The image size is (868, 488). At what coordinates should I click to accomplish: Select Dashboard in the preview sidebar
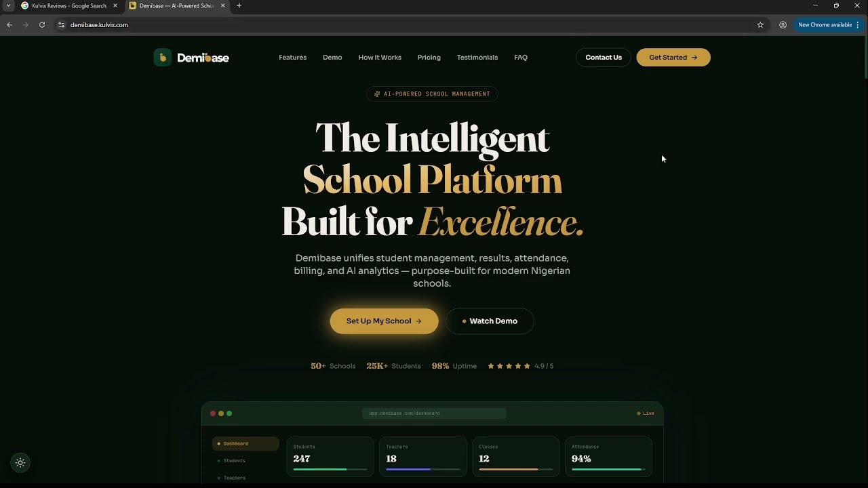tap(245, 443)
